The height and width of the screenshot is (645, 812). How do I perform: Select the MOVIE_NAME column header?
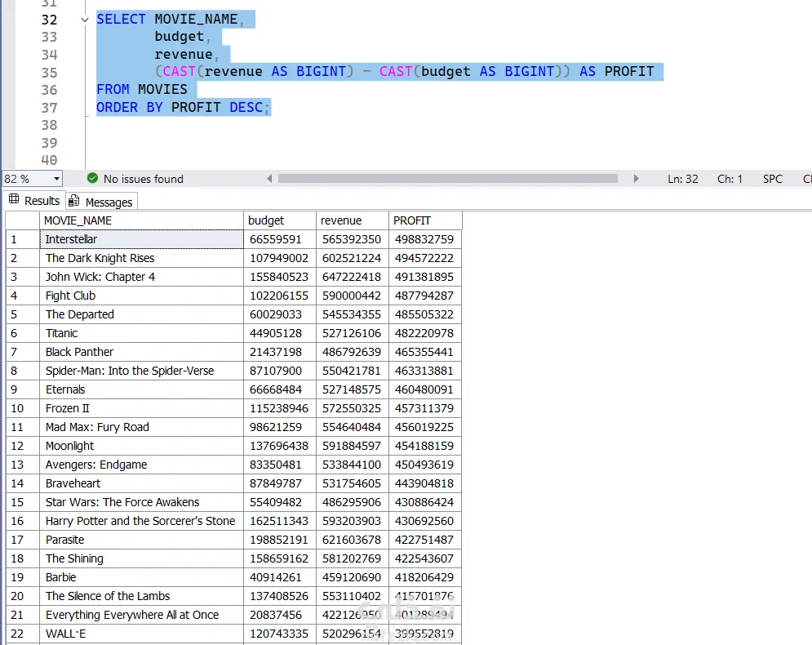tap(141, 220)
